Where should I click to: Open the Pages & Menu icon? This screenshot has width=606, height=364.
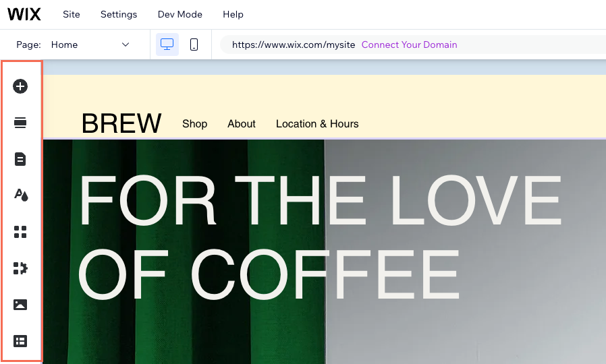click(x=20, y=159)
